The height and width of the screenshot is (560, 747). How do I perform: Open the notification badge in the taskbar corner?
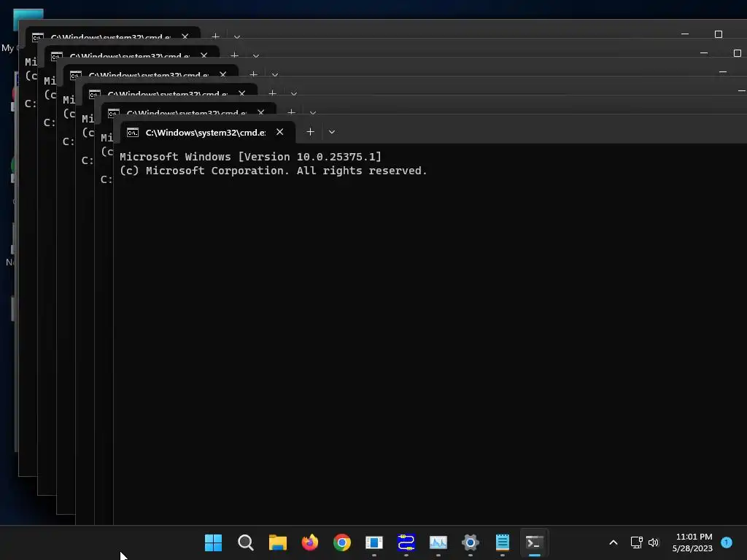727,542
